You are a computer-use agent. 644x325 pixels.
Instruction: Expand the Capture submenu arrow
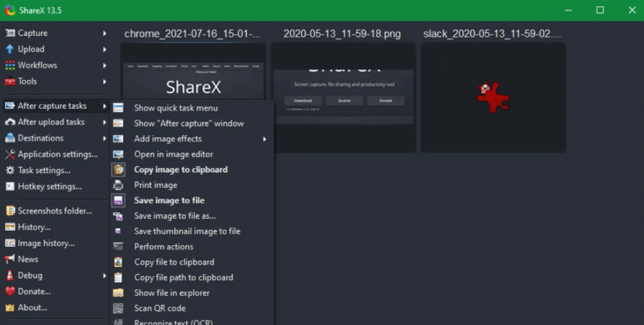[104, 33]
